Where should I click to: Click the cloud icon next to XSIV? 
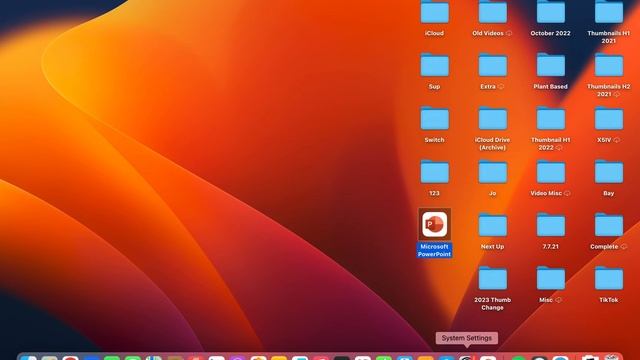point(616,140)
